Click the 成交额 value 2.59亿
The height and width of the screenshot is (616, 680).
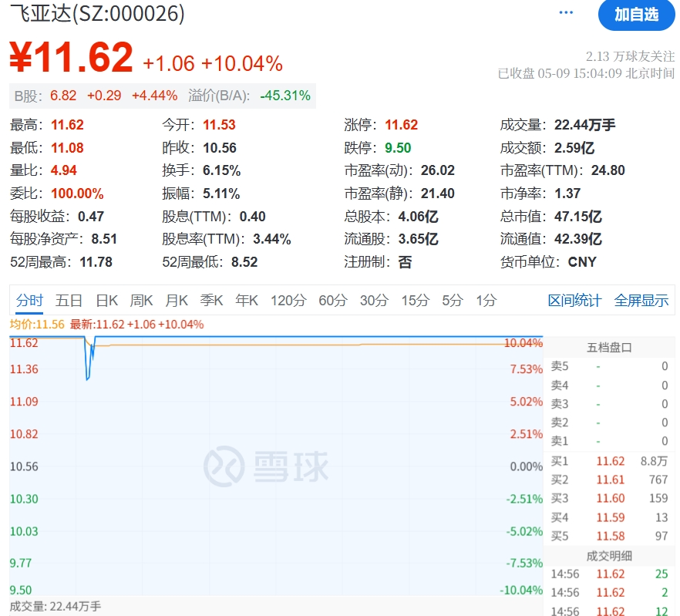[x=574, y=148]
